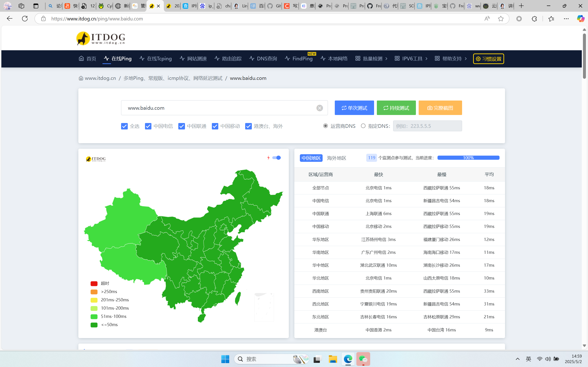This screenshot has height=367, width=588.
Task: Add page to favorites star icon
Action: (x=500, y=19)
